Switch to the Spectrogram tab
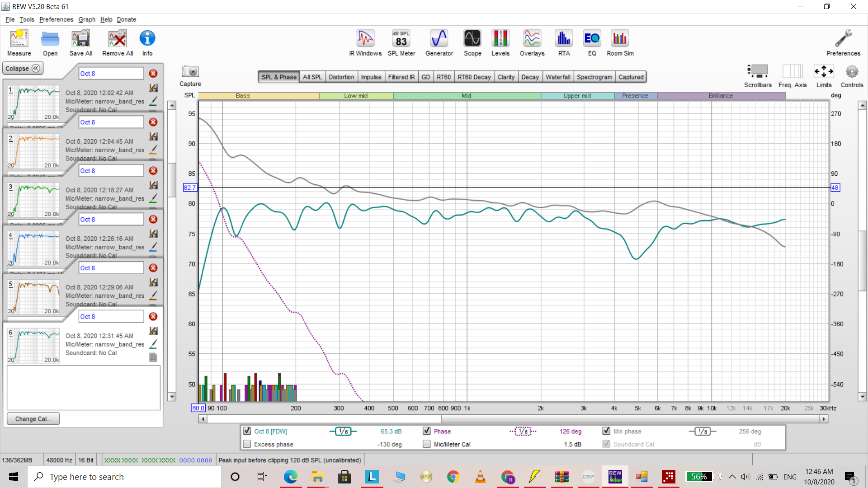 point(594,77)
